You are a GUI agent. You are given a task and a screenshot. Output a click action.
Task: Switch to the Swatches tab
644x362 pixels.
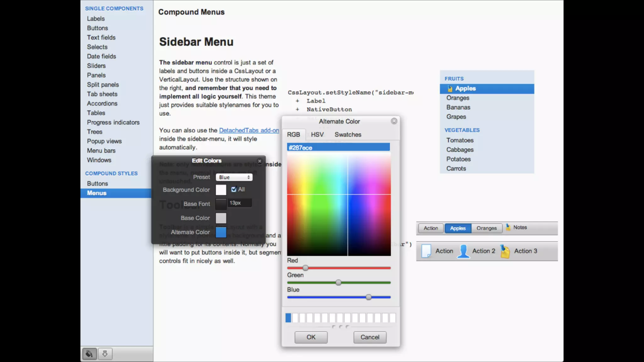347,134
